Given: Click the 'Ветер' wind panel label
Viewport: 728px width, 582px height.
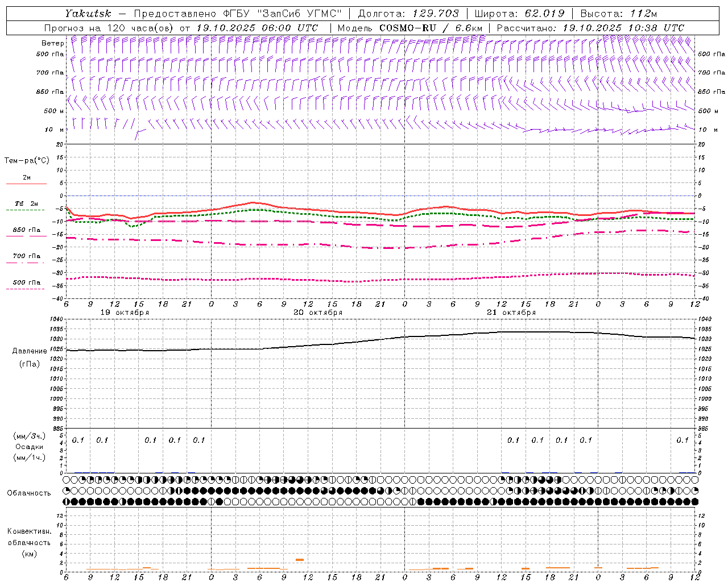Looking at the screenshot, I should coord(52,43).
